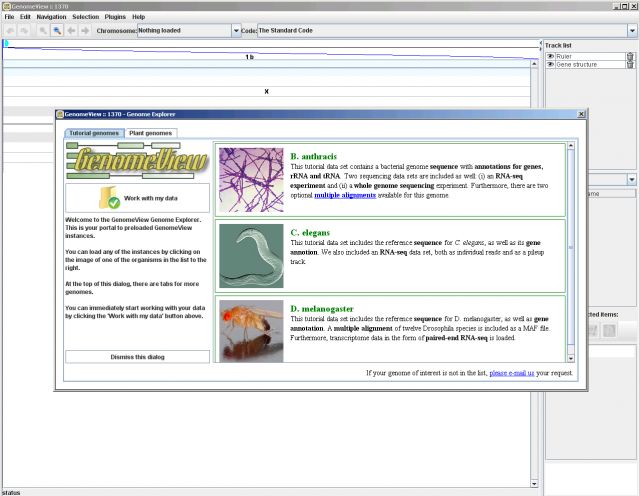This screenshot has height=496, width=640.
Task: Switch to the Tutorial genomes tab
Action: tap(94, 133)
